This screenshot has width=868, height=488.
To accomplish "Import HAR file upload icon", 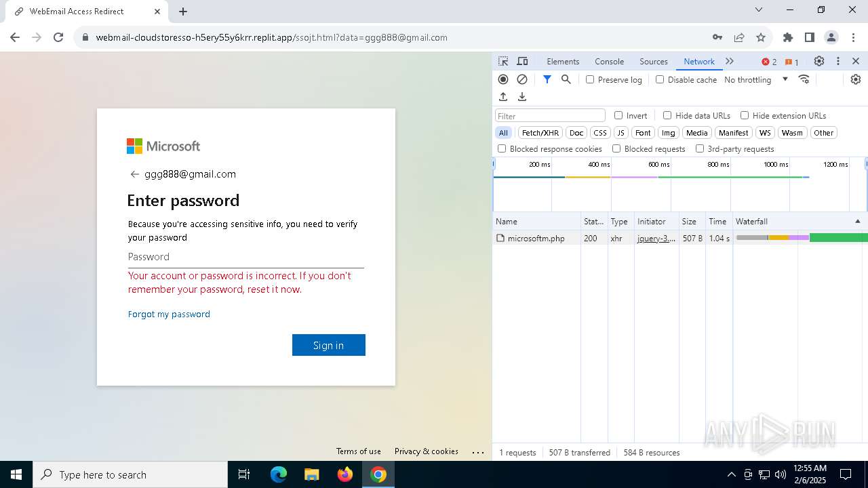I will [x=503, y=97].
